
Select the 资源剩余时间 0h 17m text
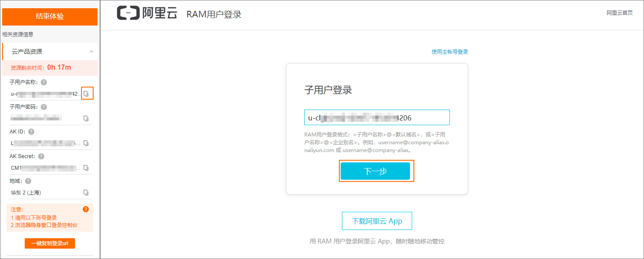41,68
